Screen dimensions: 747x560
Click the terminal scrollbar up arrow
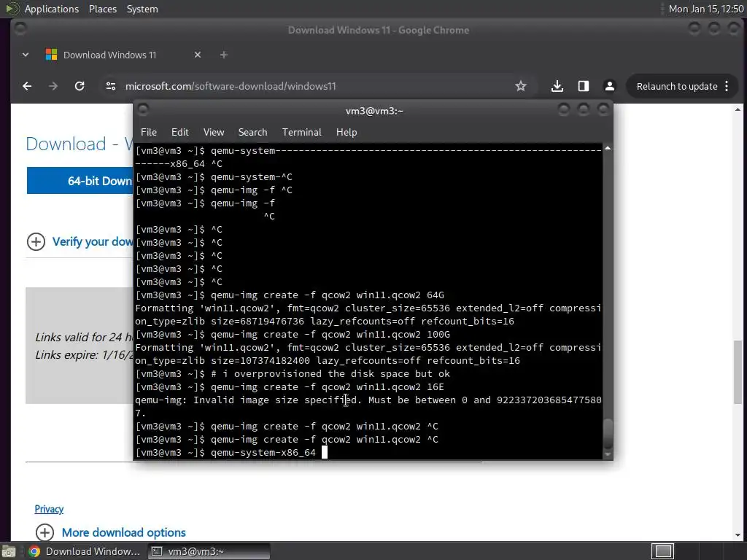(x=608, y=149)
